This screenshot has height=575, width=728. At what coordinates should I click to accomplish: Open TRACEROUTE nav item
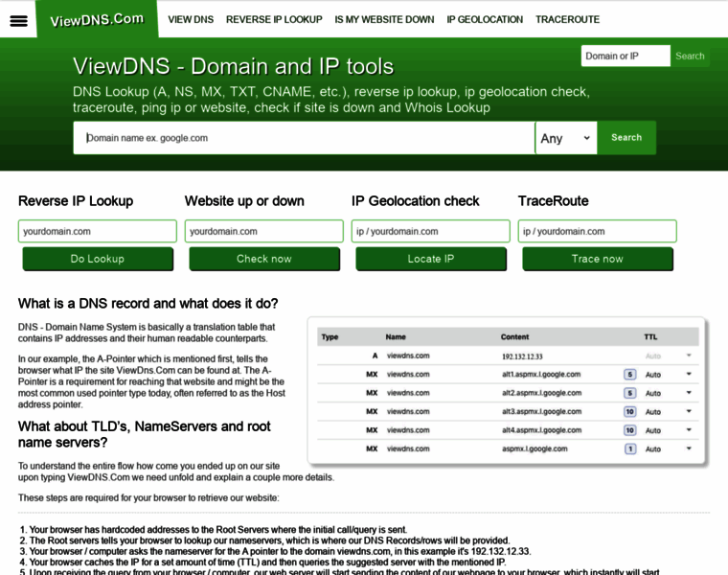(x=567, y=19)
